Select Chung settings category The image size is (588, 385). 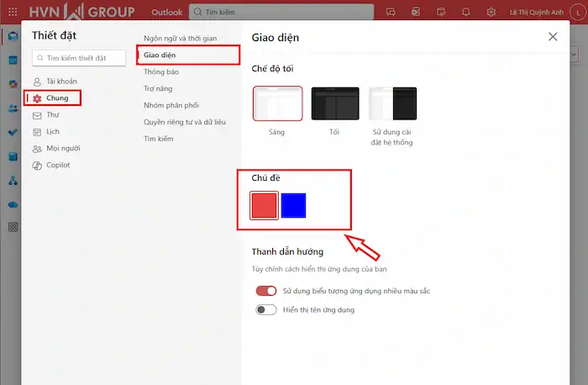pyautogui.click(x=52, y=98)
